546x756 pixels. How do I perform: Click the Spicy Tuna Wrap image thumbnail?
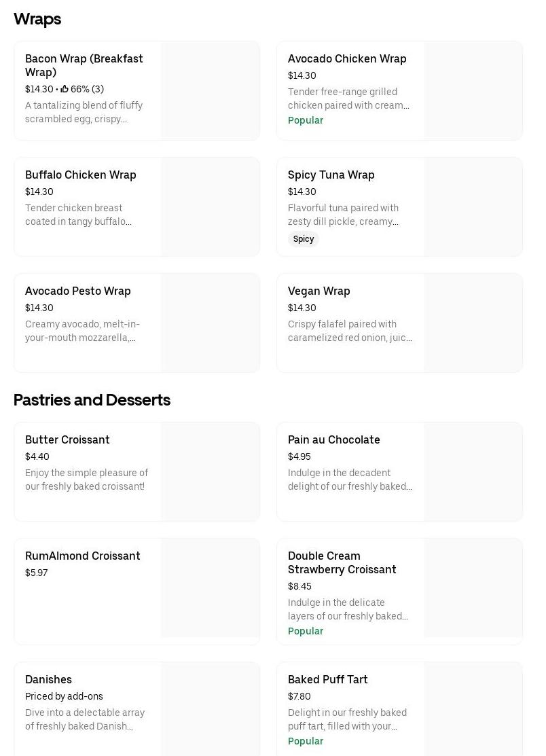click(x=473, y=206)
